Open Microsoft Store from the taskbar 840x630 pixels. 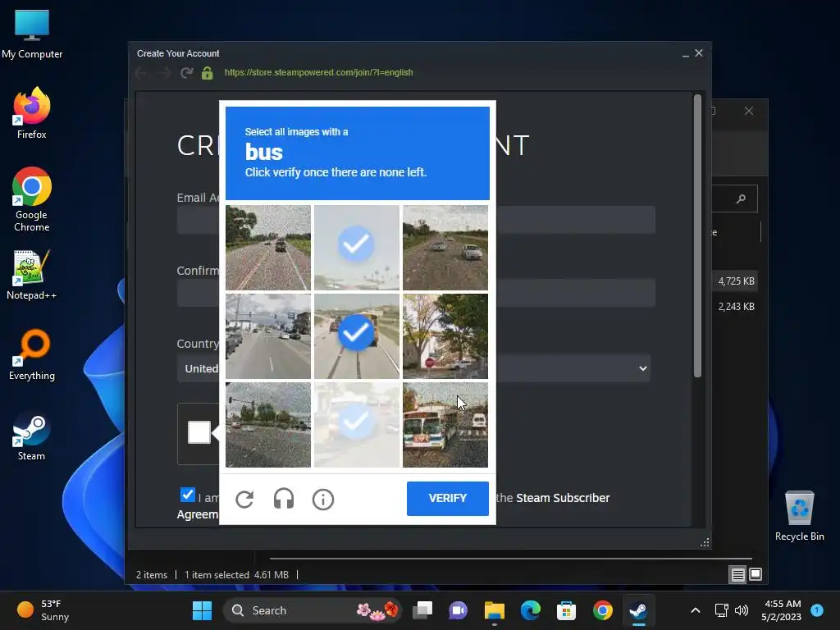coord(566,610)
